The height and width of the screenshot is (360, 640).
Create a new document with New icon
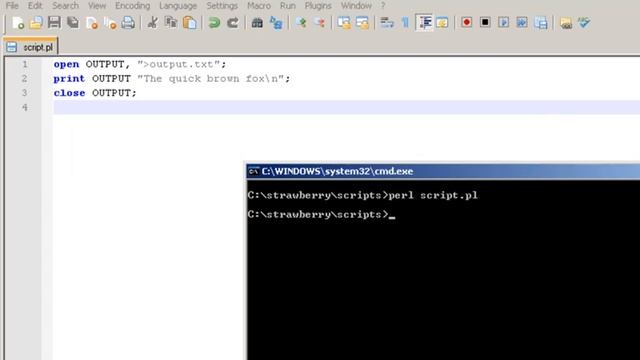pos(18,23)
